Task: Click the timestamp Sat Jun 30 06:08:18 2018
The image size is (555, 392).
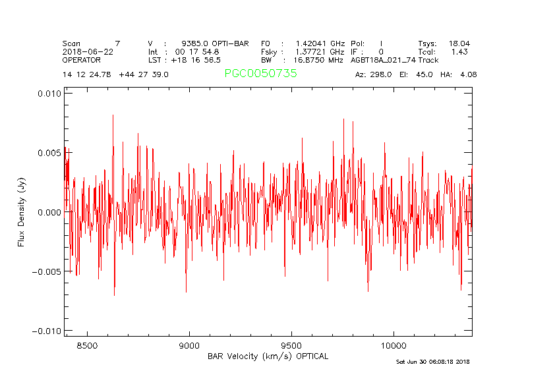Action: [432, 362]
